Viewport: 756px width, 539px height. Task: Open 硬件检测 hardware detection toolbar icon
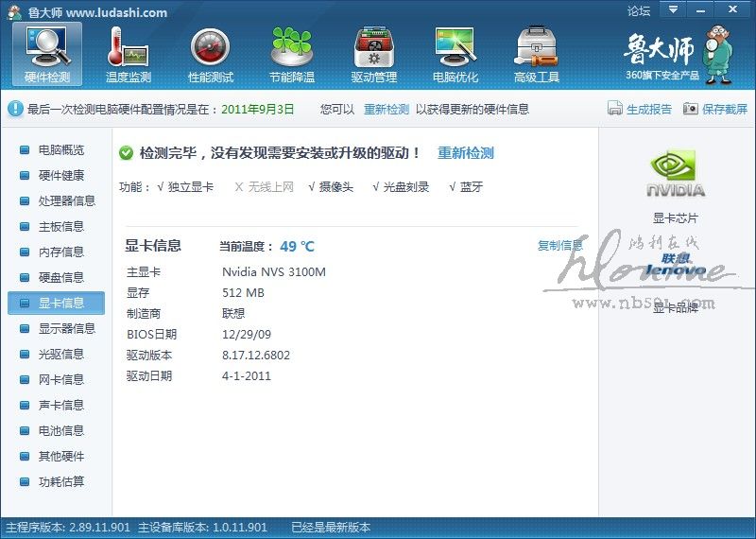(x=47, y=55)
